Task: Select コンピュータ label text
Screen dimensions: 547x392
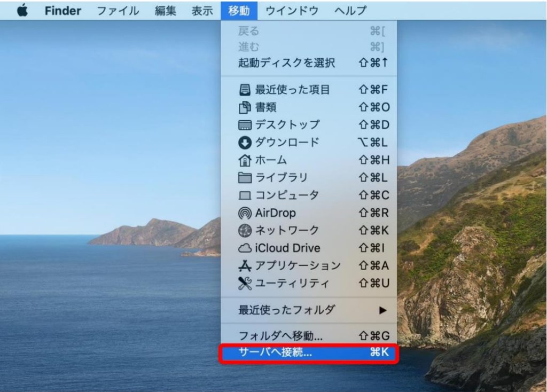Action: coord(287,195)
